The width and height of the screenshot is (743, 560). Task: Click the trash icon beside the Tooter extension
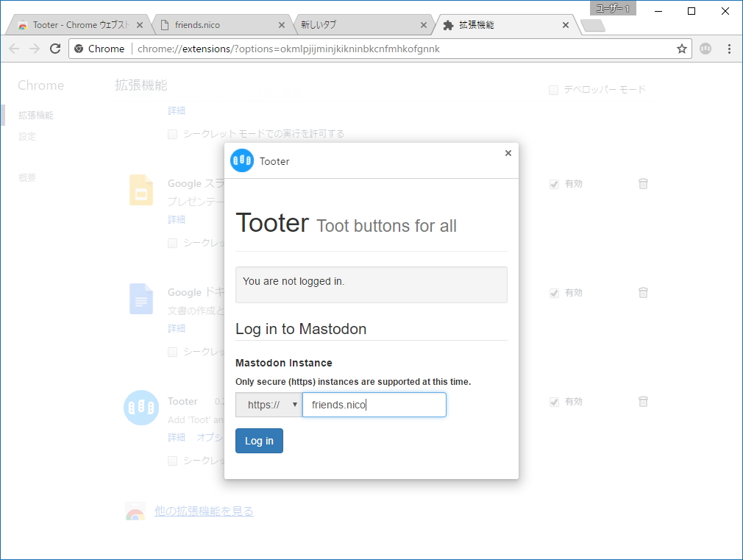[x=643, y=402]
